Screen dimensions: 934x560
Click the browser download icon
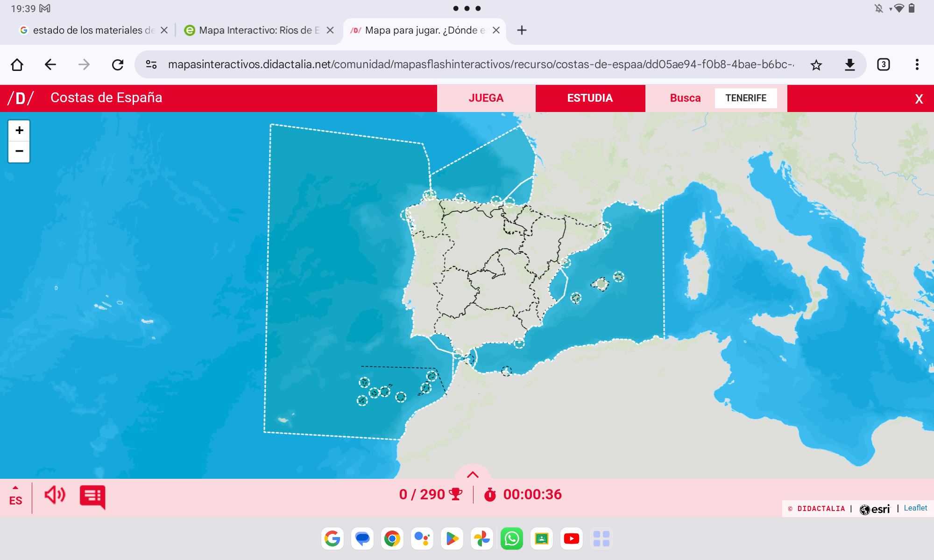point(849,64)
